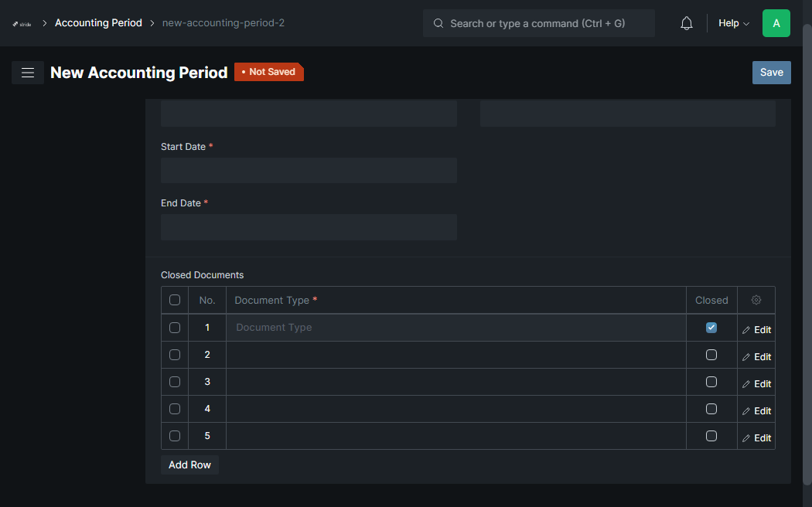Click the page vertical scrollbar
Image resolution: width=812 pixels, height=507 pixels.
(807, 253)
